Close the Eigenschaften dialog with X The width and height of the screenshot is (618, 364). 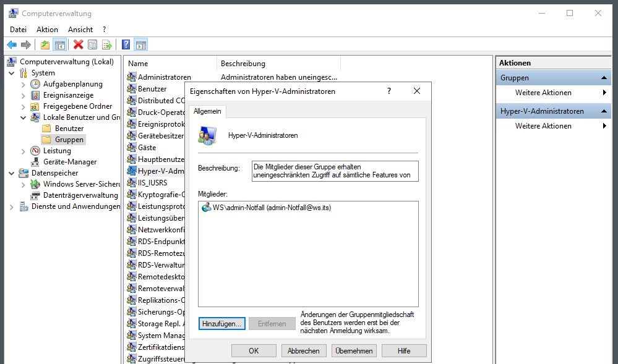point(417,91)
